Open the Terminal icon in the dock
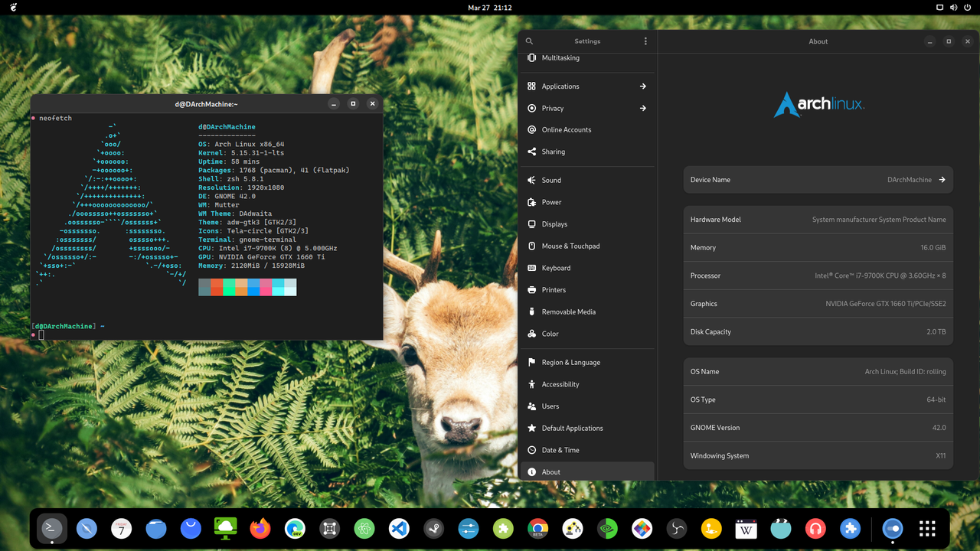 click(x=52, y=528)
